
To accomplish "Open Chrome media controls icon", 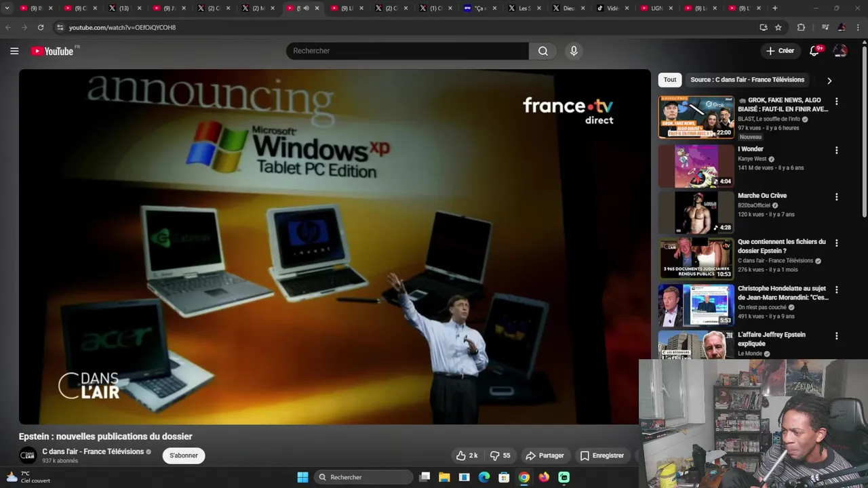I will click(825, 27).
